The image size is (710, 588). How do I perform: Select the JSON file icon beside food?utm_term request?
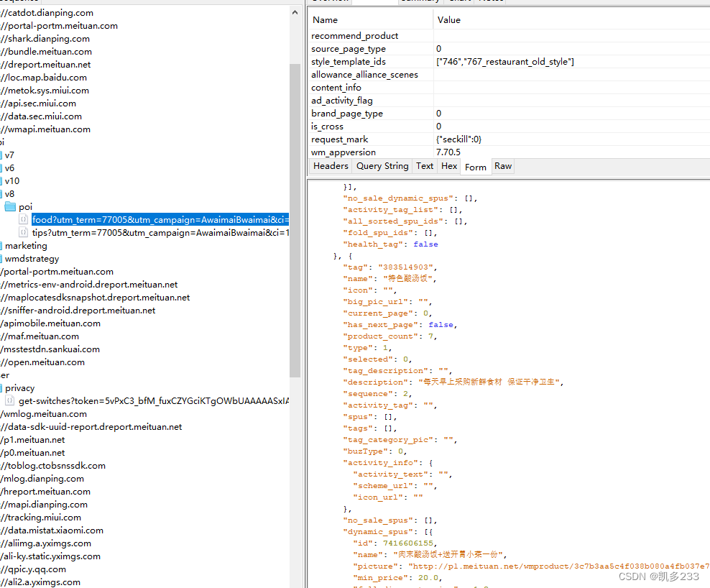coord(24,220)
